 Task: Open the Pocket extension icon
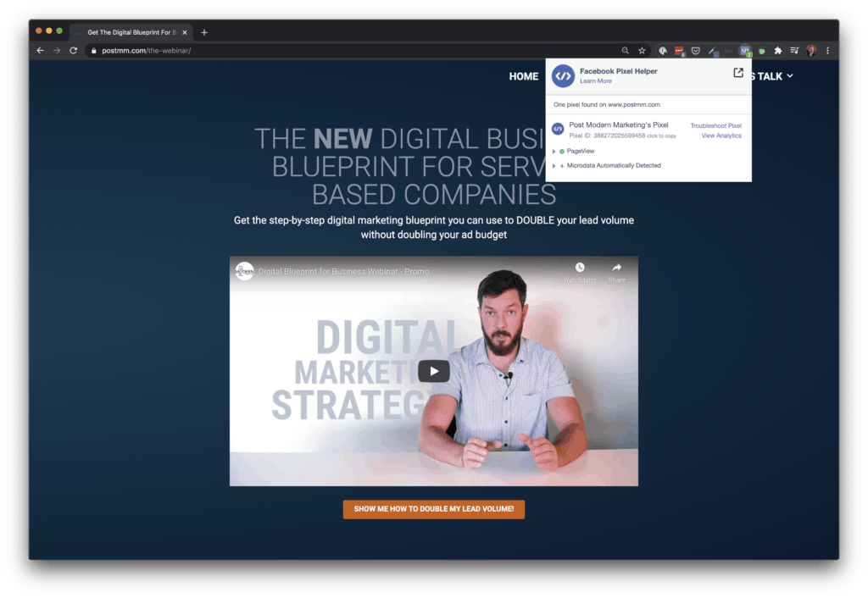[695, 50]
